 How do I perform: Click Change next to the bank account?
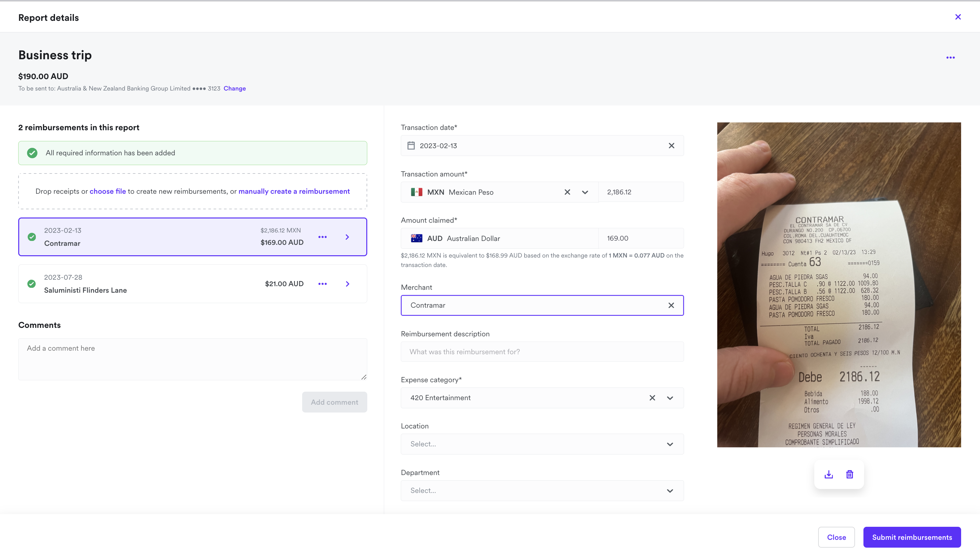point(235,89)
